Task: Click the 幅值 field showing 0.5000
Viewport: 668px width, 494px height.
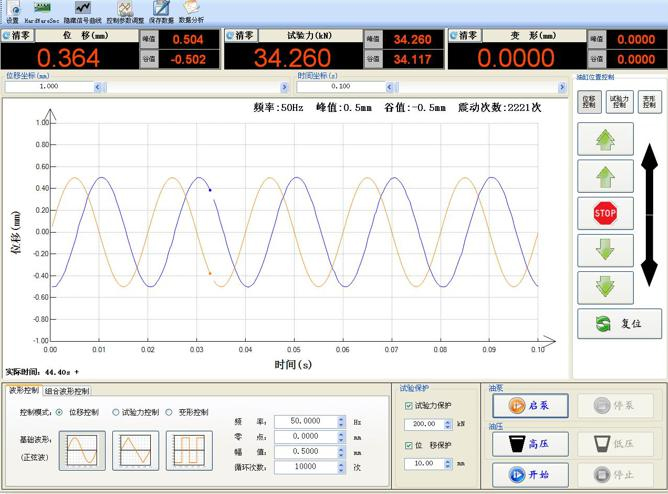Action: tap(305, 452)
